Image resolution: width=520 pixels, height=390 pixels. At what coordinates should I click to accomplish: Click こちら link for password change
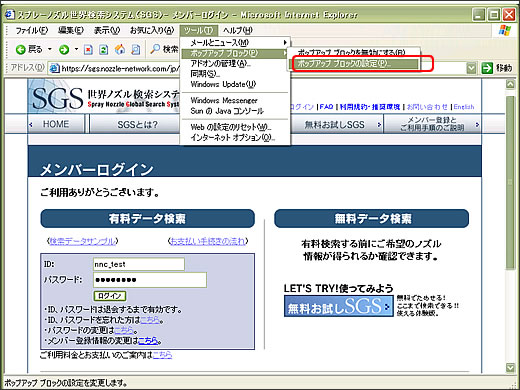pos(124,330)
